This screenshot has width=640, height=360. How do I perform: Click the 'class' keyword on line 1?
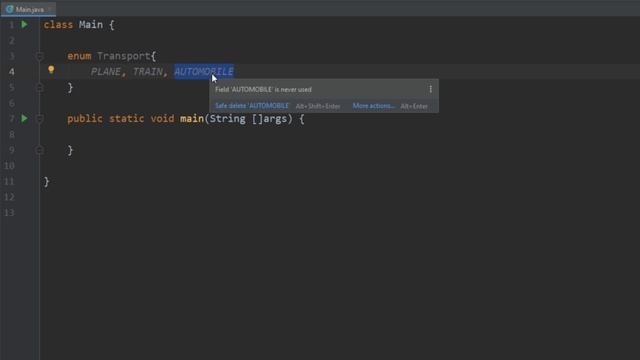point(58,24)
